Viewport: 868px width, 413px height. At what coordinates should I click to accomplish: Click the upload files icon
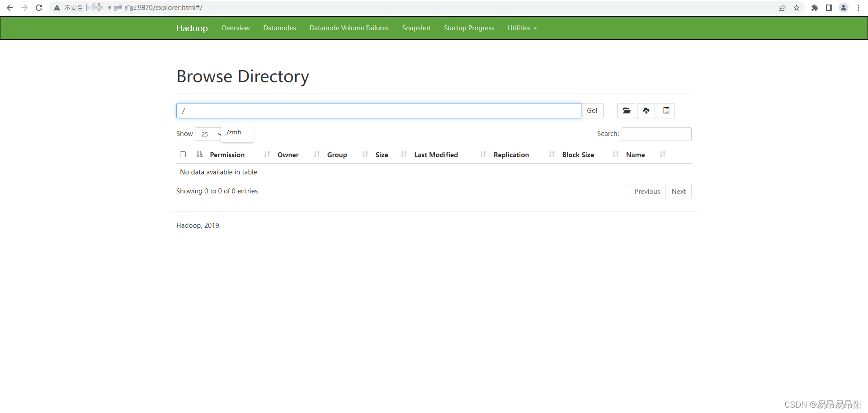tap(646, 111)
